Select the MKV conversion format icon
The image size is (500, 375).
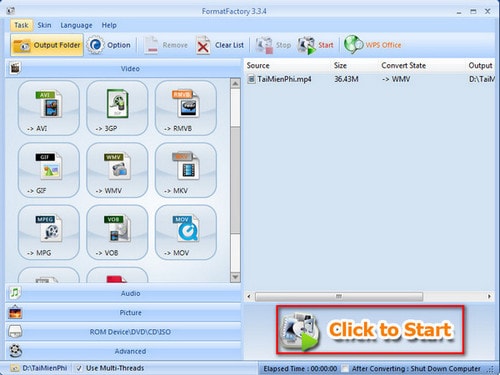186,170
